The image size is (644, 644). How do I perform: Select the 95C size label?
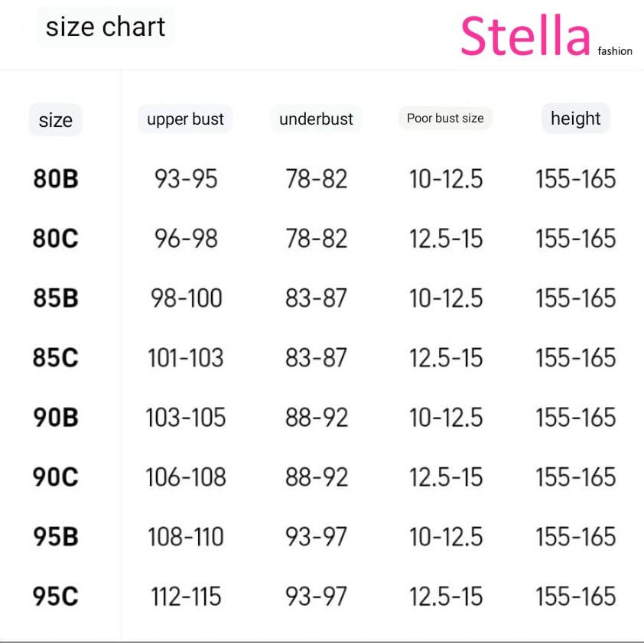point(55,596)
